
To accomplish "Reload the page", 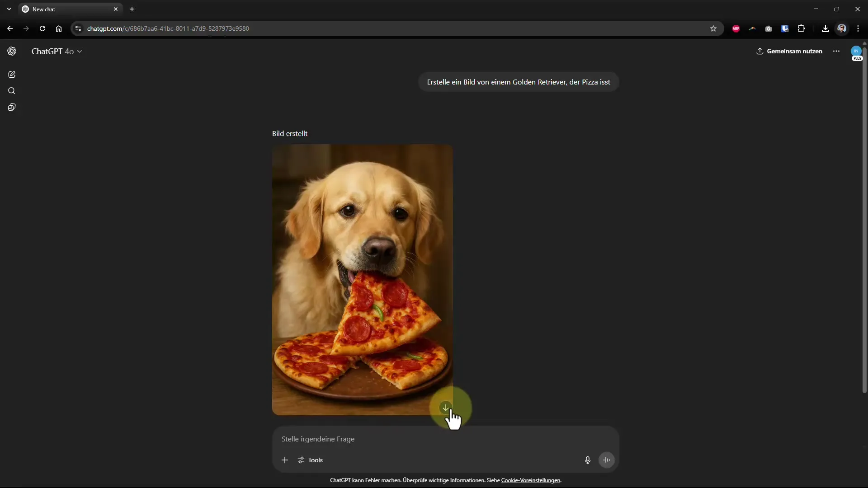I will coord(42,28).
